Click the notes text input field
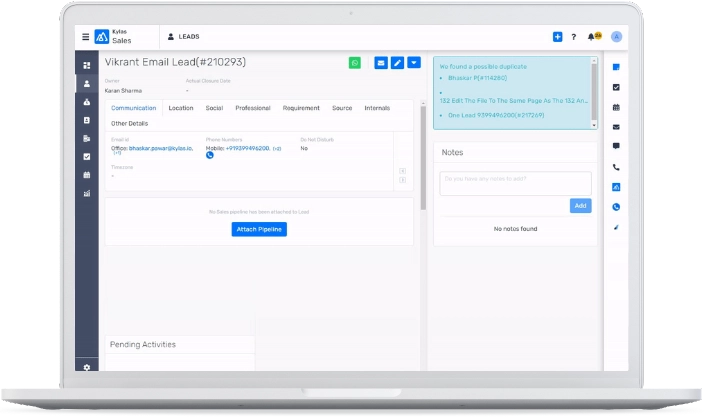 click(515, 183)
